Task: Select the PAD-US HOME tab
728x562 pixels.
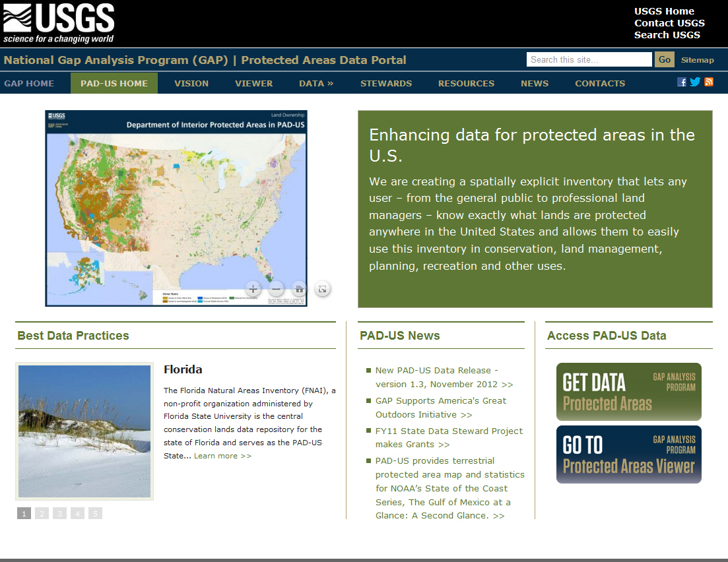Action: coord(114,84)
